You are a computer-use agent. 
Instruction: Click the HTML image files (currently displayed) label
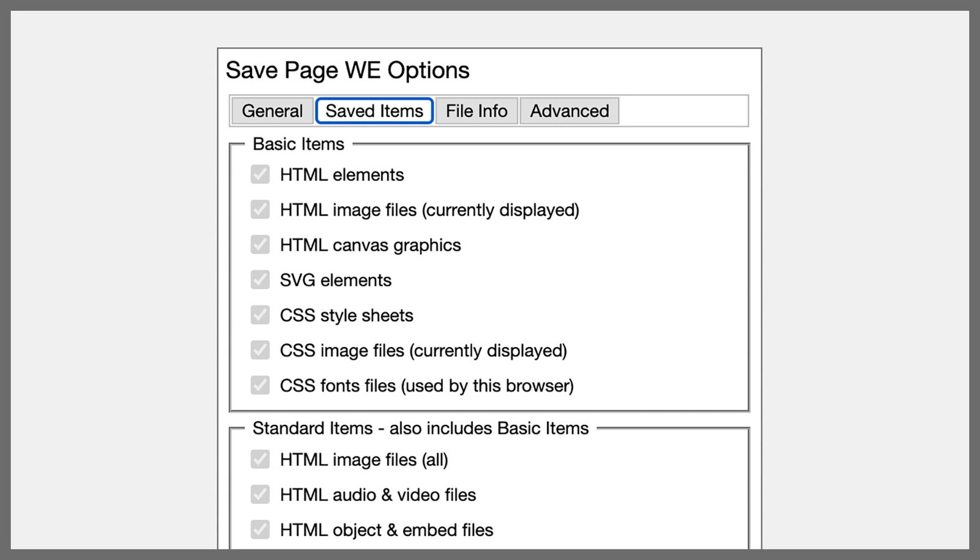pos(429,210)
